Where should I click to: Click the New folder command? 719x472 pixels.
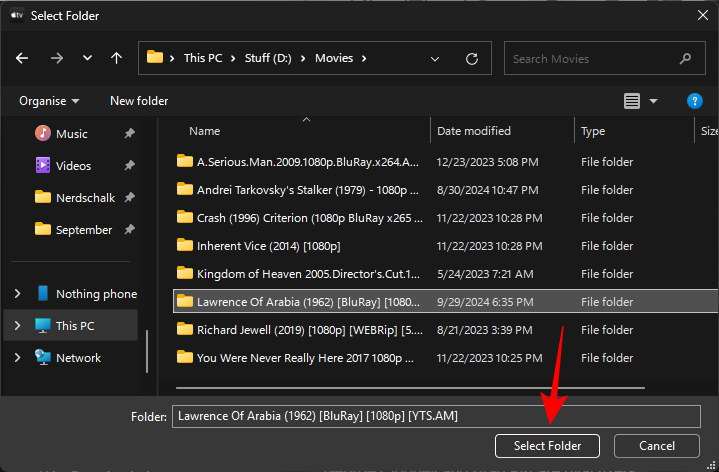[x=139, y=101]
